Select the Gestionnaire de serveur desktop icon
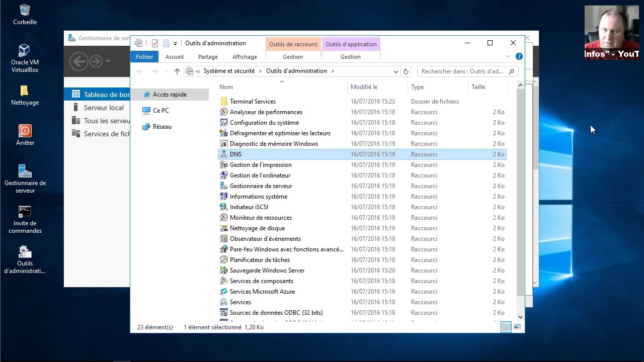This screenshot has height=362, width=644. pyautogui.click(x=25, y=178)
